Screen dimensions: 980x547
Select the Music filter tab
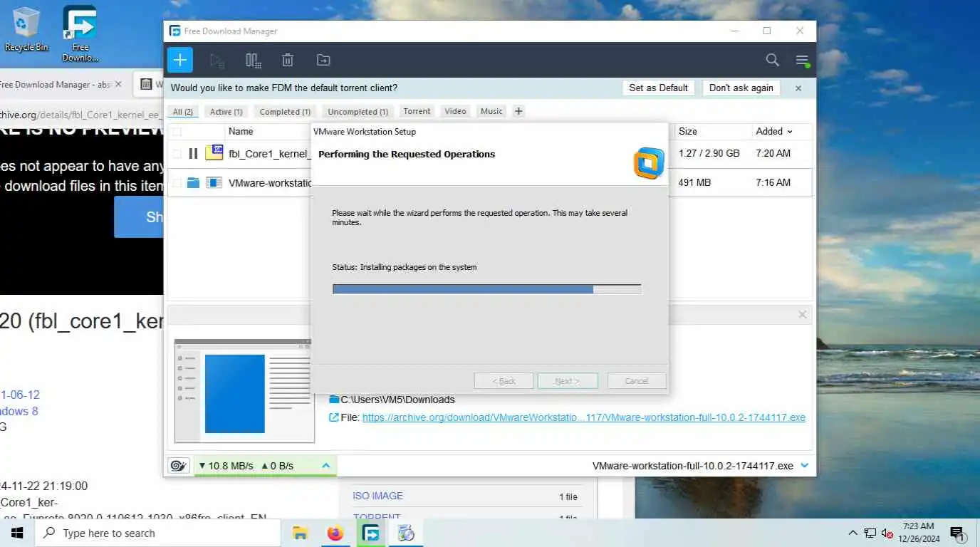491,111
